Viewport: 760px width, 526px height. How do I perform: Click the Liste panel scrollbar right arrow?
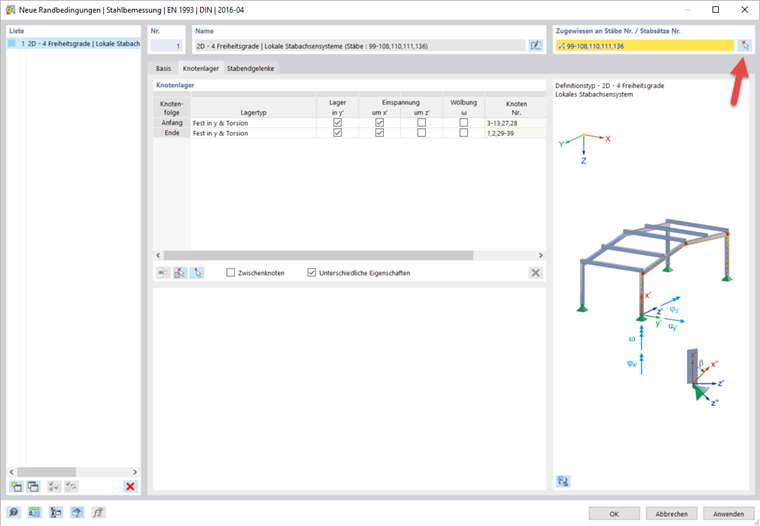click(x=135, y=472)
